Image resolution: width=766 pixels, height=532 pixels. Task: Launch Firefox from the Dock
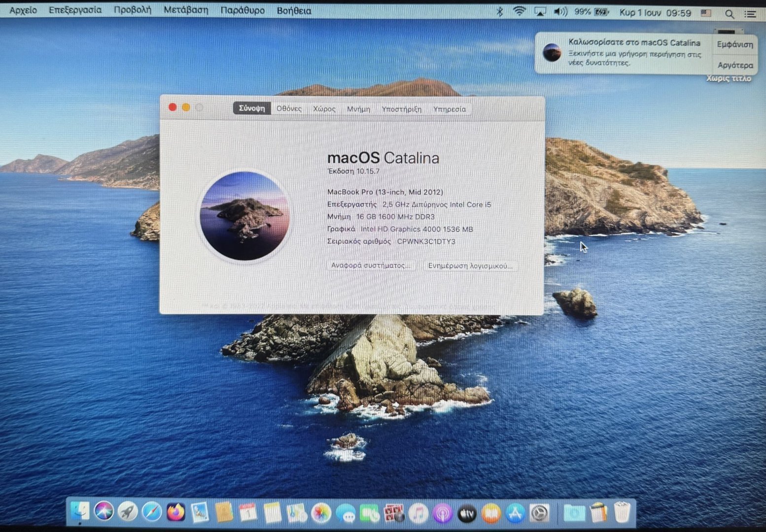(175, 512)
